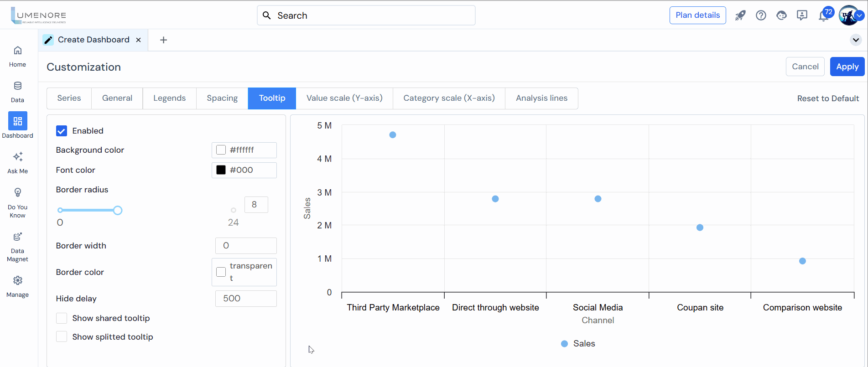Click the rocket icon in header
868x367 pixels.
click(740, 16)
